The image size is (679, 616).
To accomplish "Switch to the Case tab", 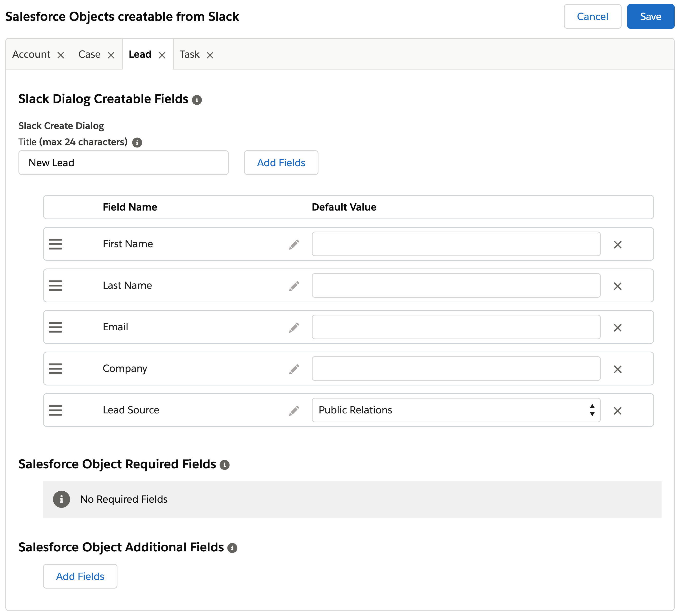I will click(x=89, y=54).
